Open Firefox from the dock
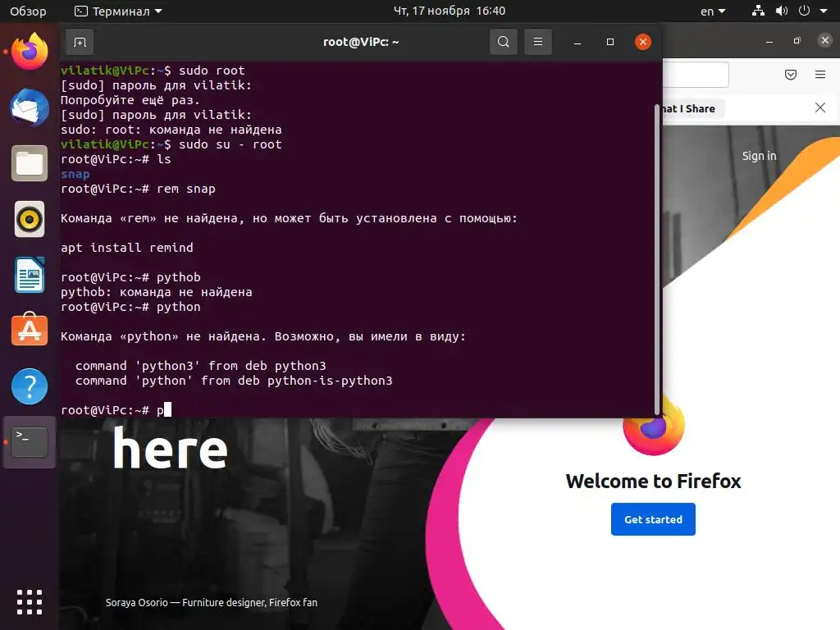Image resolution: width=840 pixels, height=630 pixels. 30,52
